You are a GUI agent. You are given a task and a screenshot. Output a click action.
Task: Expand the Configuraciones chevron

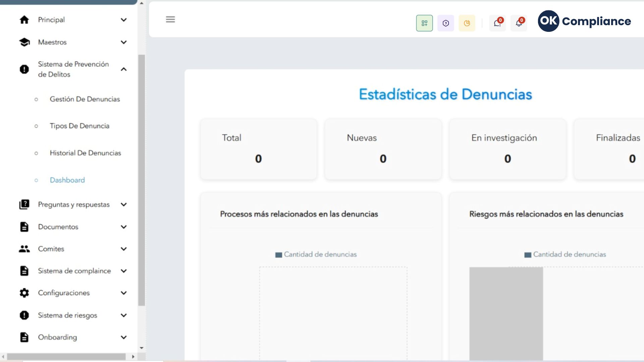(x=124, y=293)
